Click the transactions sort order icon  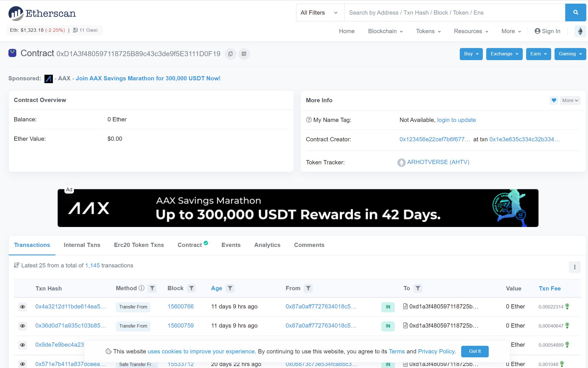[17, 265]
